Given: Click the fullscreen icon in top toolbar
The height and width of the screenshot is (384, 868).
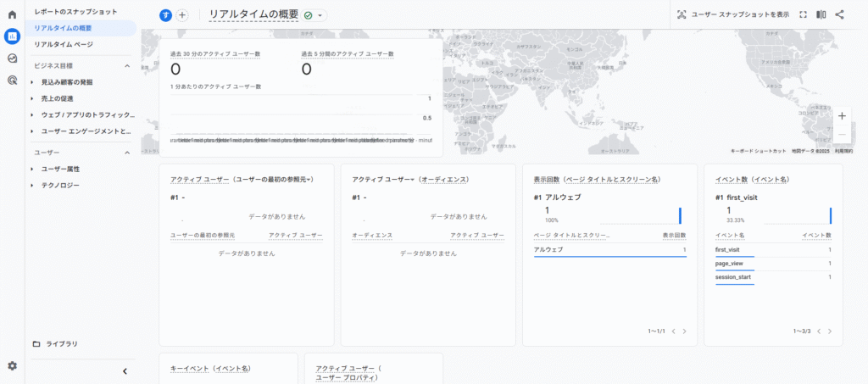Looking at the screenshot, I should coord(802,14).
